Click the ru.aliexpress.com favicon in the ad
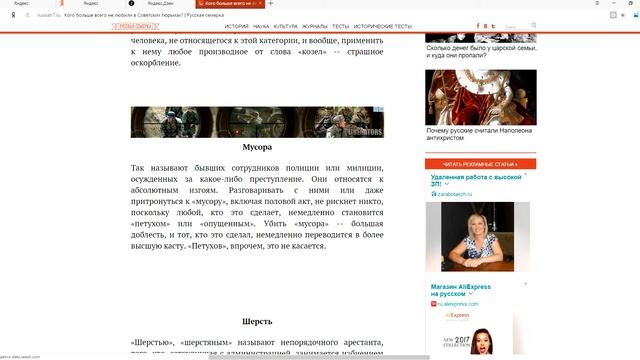Image resolution: width=640 pixels, height=360 pixels. 434,304
